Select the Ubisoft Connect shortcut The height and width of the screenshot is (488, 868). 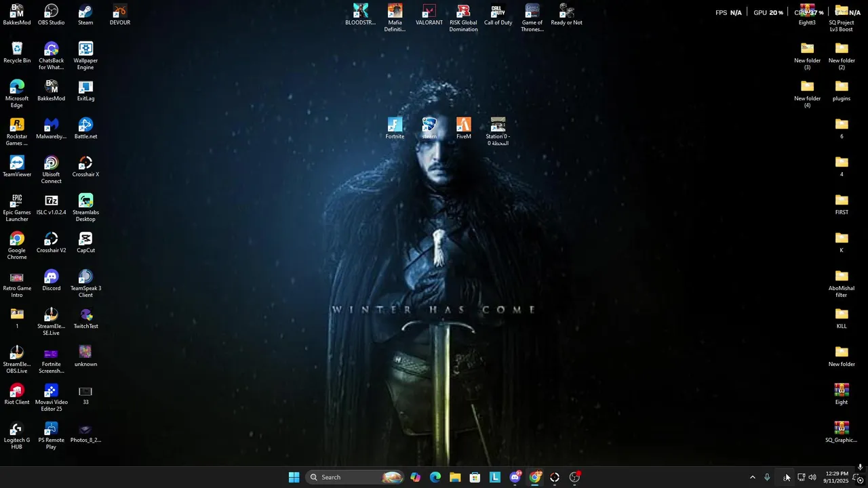point(51,170)
